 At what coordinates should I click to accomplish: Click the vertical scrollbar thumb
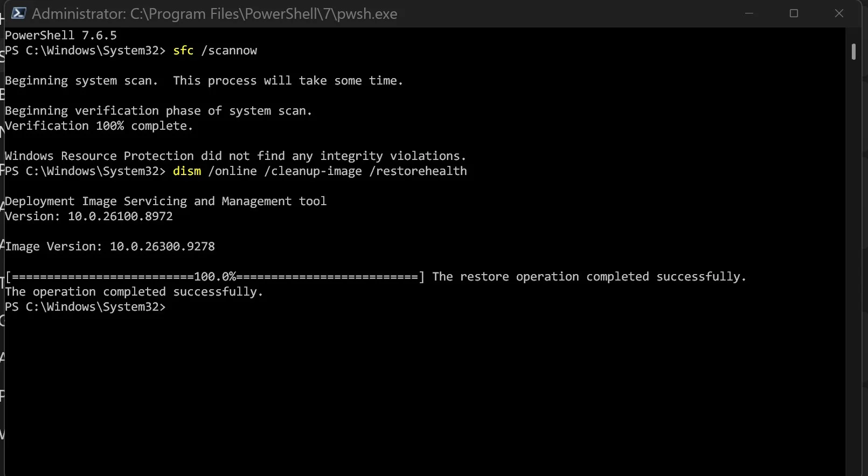(x=853, y=52)
